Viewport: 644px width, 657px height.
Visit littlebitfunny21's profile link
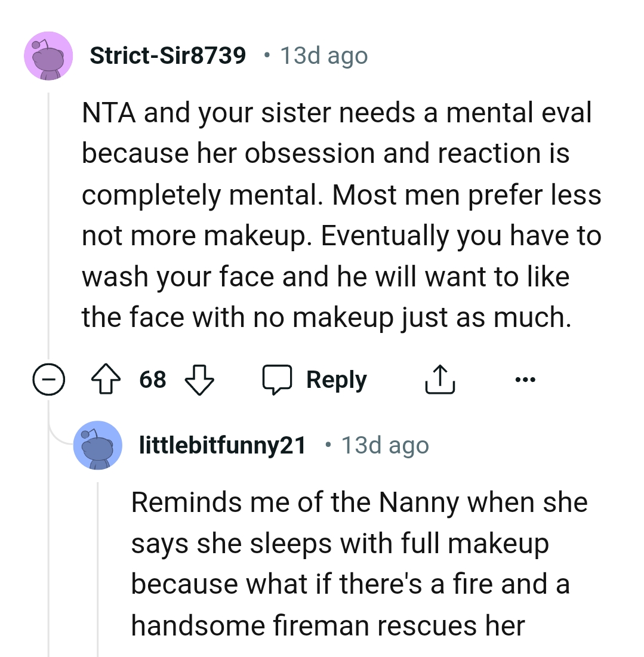[x=222, y=444]
